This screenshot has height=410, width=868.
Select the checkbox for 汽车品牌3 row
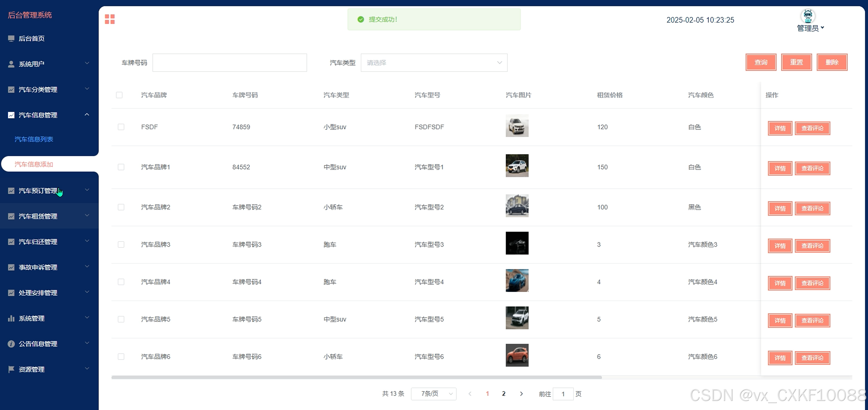point(121,244)
